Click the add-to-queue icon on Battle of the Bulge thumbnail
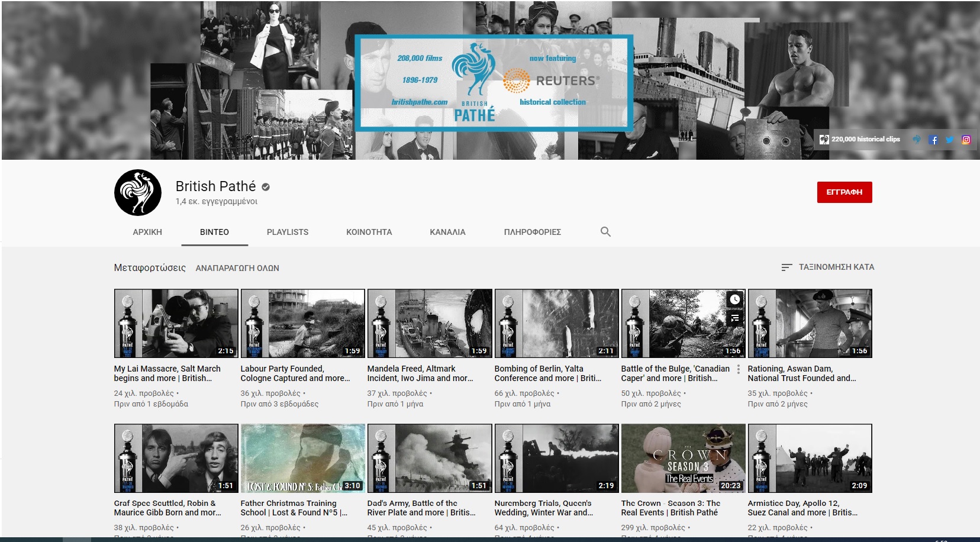Image resolution: width=980 pixels, height=542 pixels. coord(734,318)
